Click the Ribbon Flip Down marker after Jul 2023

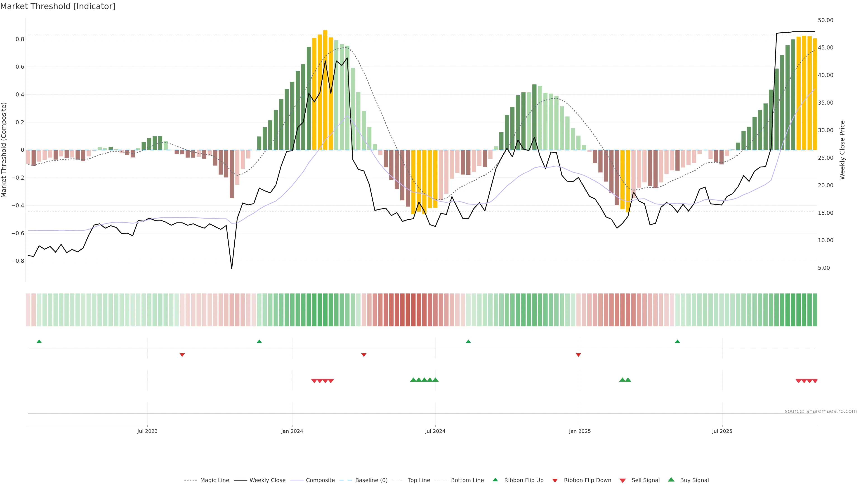182,355
